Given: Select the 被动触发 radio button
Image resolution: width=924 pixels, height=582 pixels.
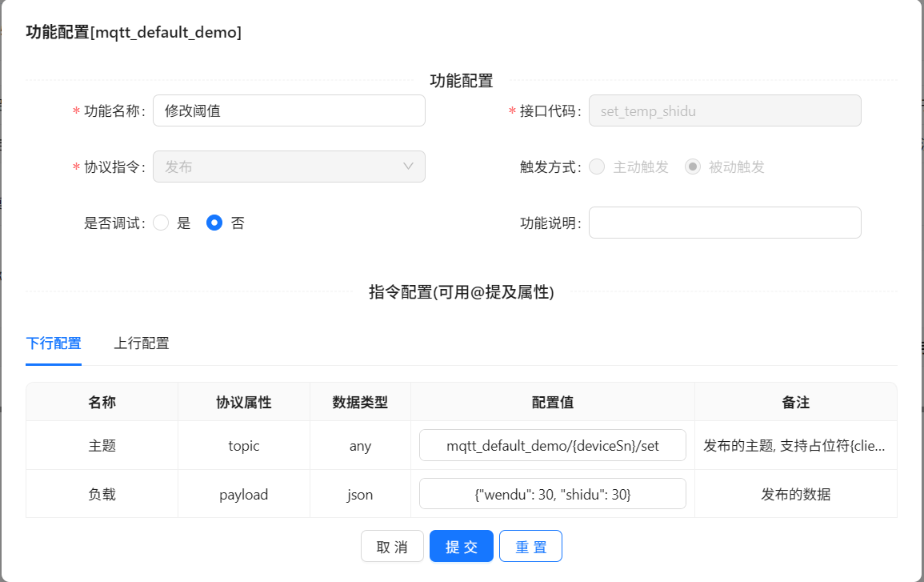Looking at the screenshot, I should click(693, 167).
